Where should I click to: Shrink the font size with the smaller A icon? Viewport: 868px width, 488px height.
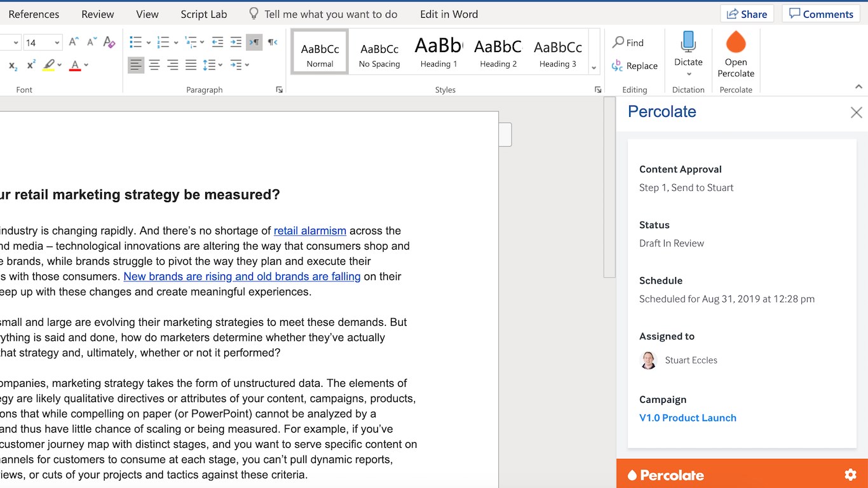pos(91,42)
